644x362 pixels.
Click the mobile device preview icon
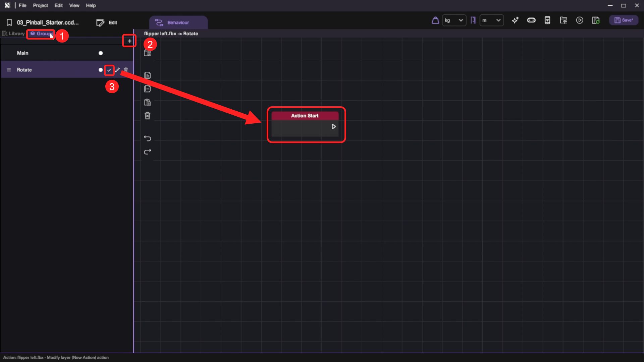(x=547, y=20)
